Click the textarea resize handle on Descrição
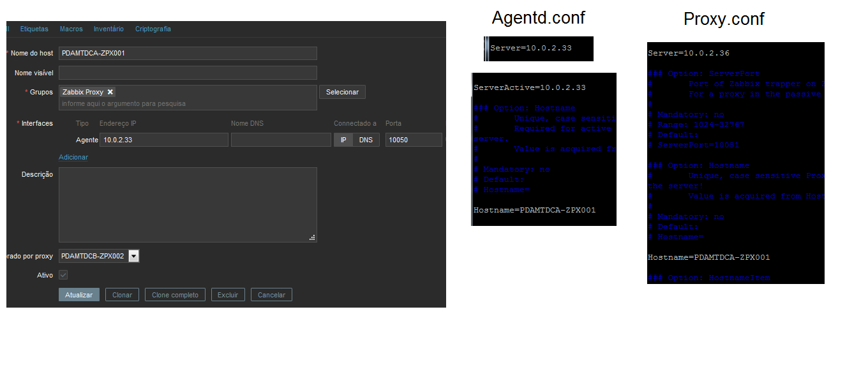This screenshot has width=868, height=381. 312,237
